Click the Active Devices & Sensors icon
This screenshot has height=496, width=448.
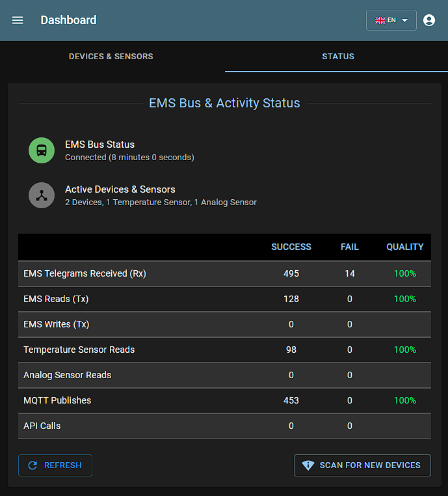[42, 195]
